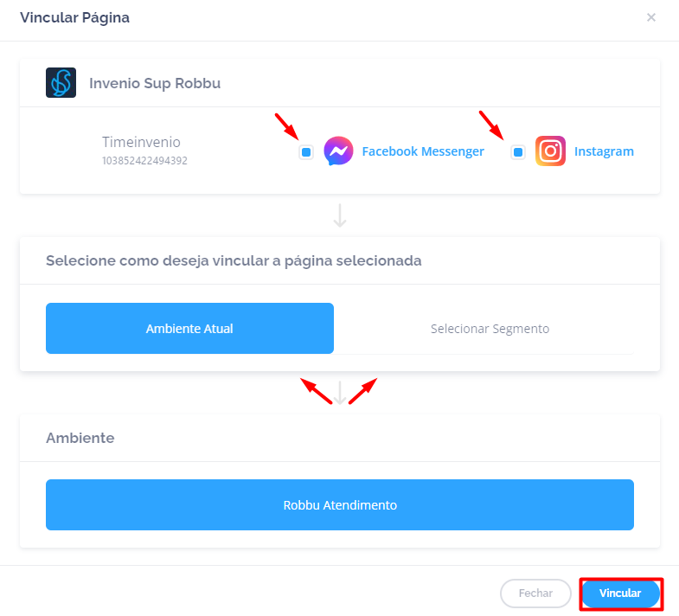Click the Facebook Messenger logo icon

pos(338,151)
